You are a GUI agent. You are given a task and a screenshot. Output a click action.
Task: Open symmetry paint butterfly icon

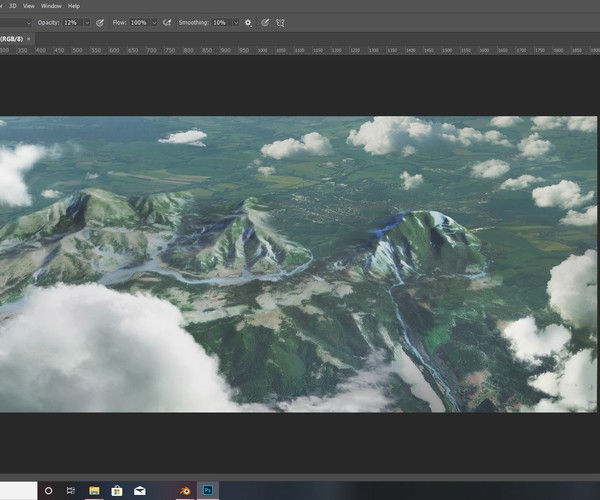280,23
